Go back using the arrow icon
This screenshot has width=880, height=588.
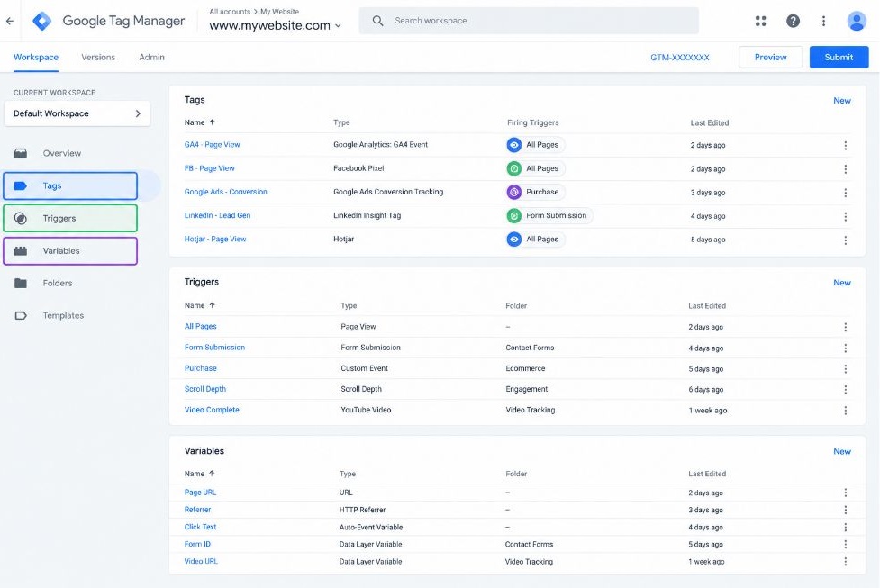(10, 21)
